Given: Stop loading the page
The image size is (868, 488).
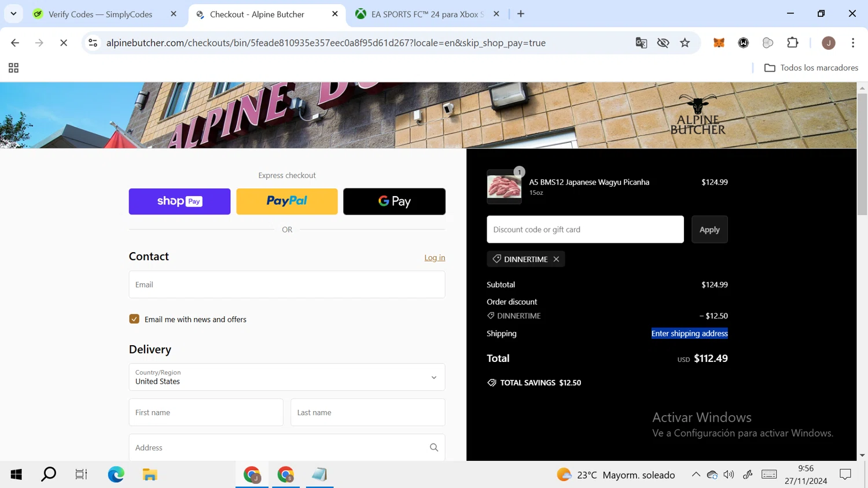Looking at the screenshot, I should (64, 43).
